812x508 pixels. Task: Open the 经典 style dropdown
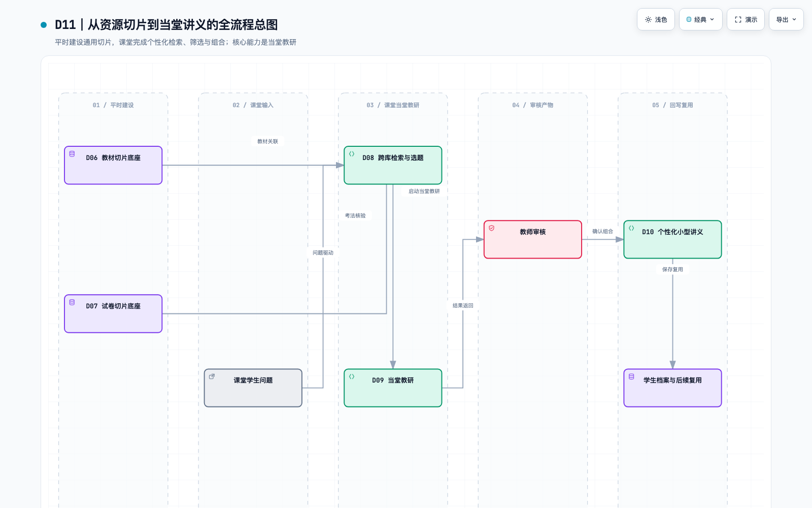pos(700,19)
